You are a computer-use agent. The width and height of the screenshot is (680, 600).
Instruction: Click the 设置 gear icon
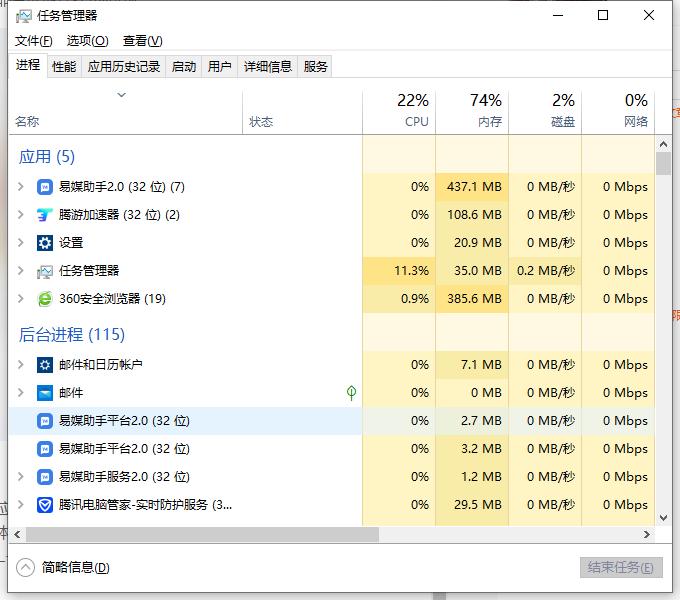[x=45, y=243]
